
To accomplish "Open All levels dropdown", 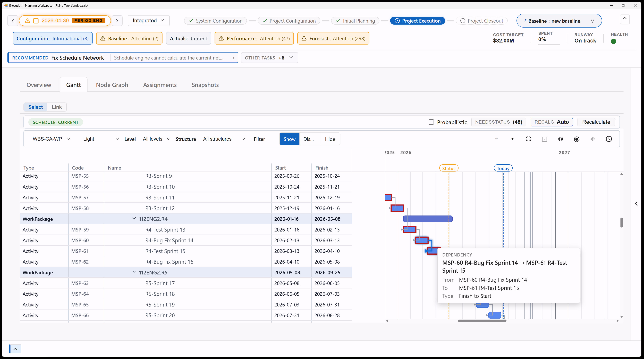I will coord(157,139).
